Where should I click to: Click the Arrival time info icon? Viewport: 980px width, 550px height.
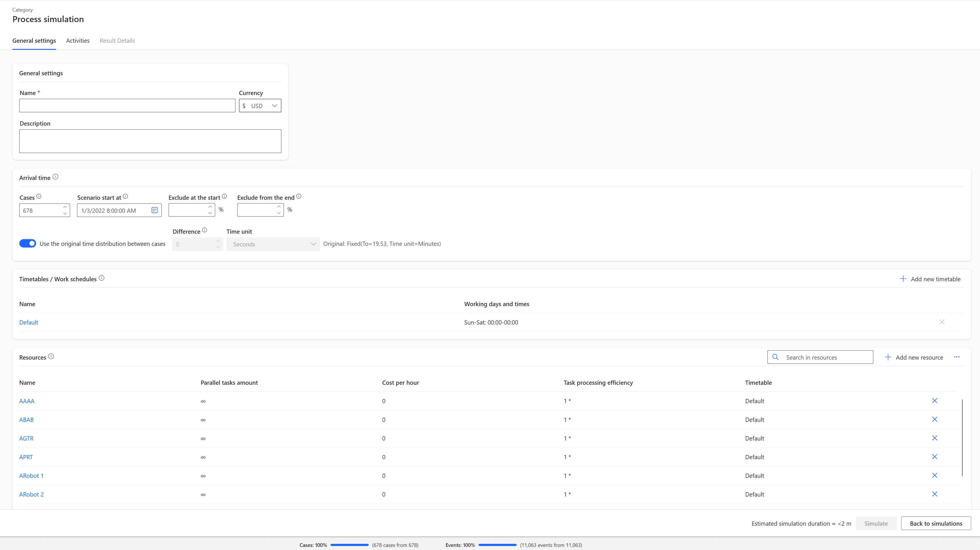point(55,177)
